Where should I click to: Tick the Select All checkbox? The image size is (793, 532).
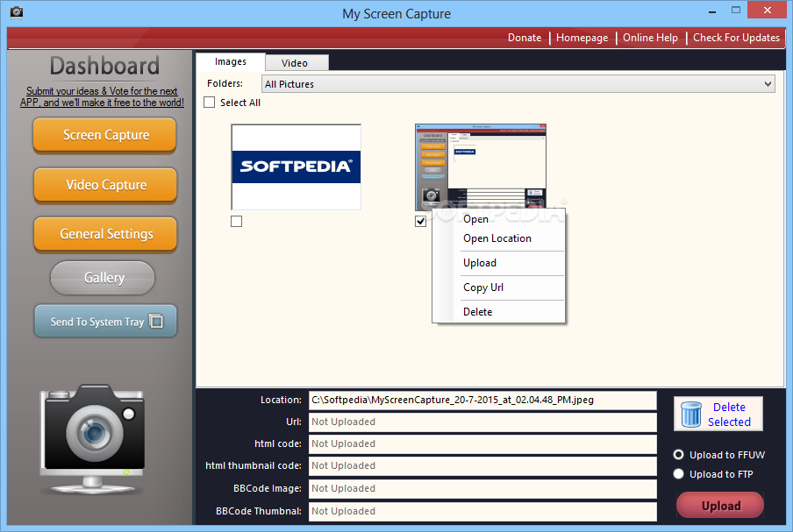(x=210, y=102)
